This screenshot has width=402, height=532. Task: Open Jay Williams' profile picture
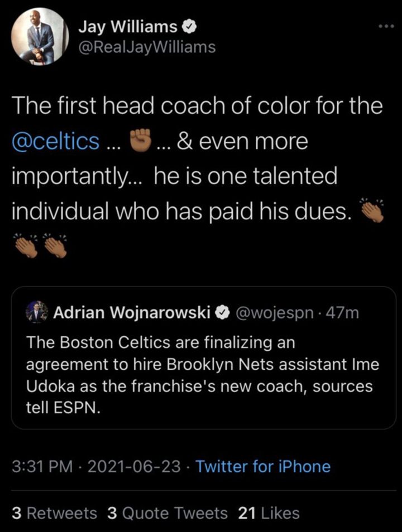[40, 35]
